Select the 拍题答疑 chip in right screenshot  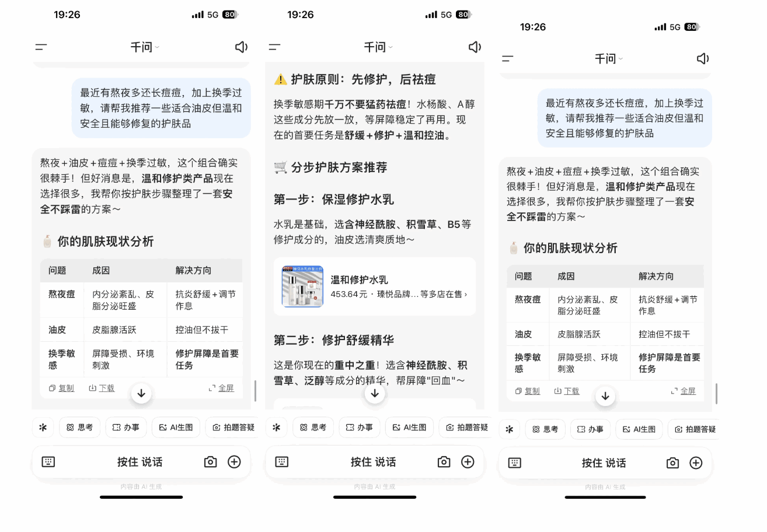click(x=693, y=429)
